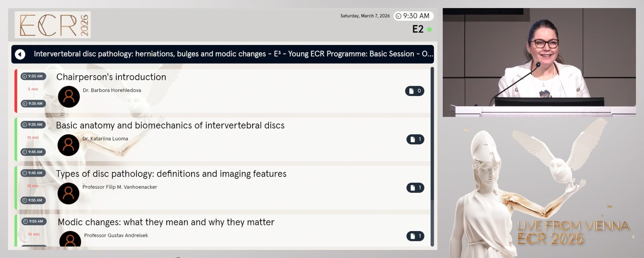Click the speaker video thumbnail
The height and width of the screenshot is (258, 644).
click(539, 62)
